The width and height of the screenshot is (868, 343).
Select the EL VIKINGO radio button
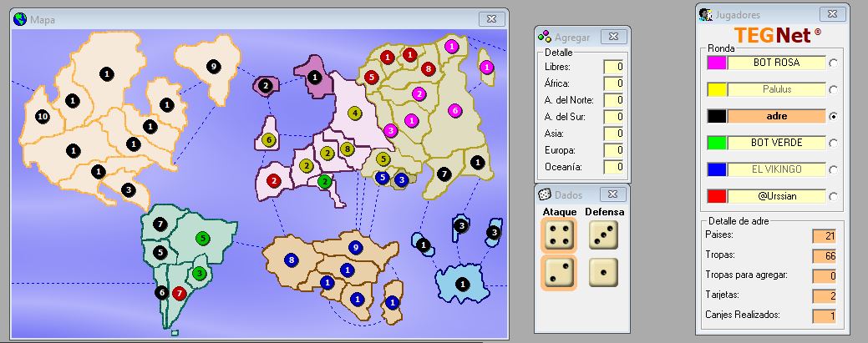tap(833, 169)
